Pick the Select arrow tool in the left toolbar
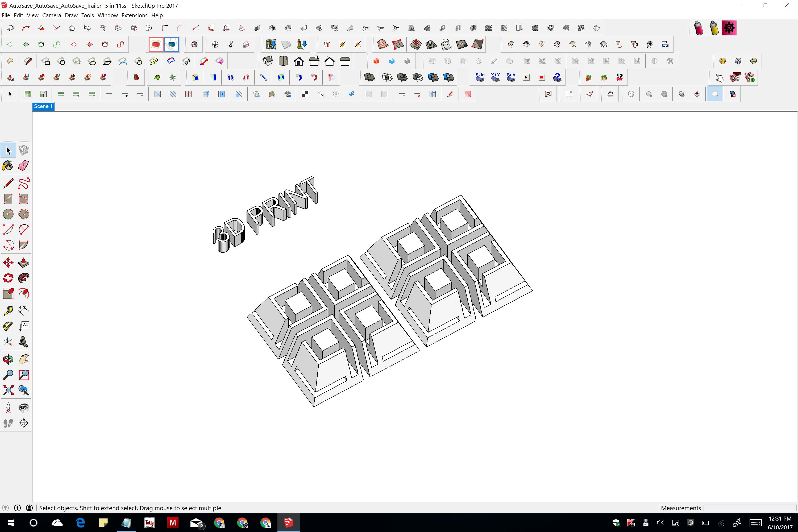798x532 pixels. pyautogui.click(x=9, y=150)
